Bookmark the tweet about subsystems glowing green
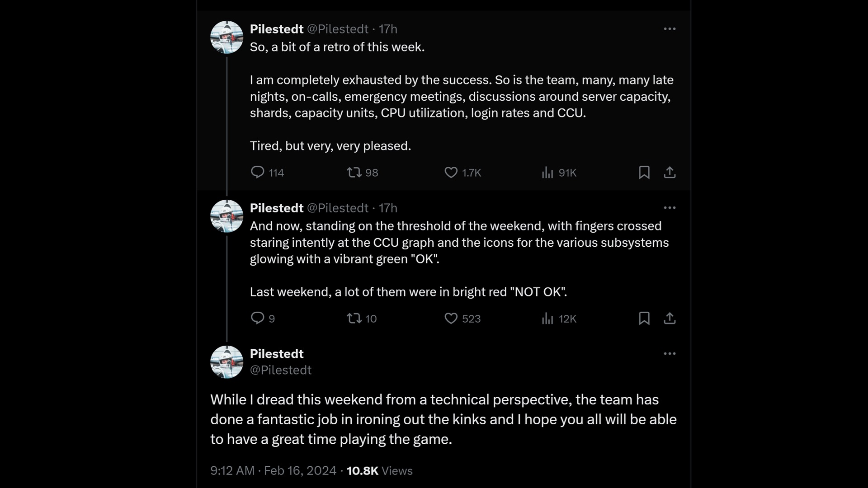Viewport: 868px width, 488px height. (x=645, y=319)
